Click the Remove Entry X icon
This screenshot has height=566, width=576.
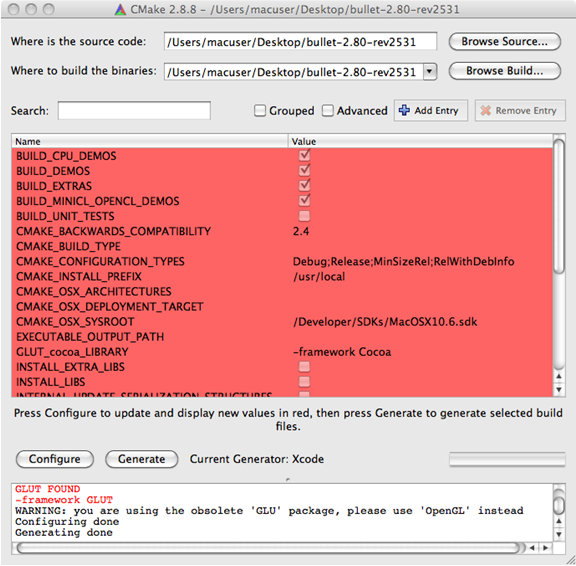tap(485, 110)
